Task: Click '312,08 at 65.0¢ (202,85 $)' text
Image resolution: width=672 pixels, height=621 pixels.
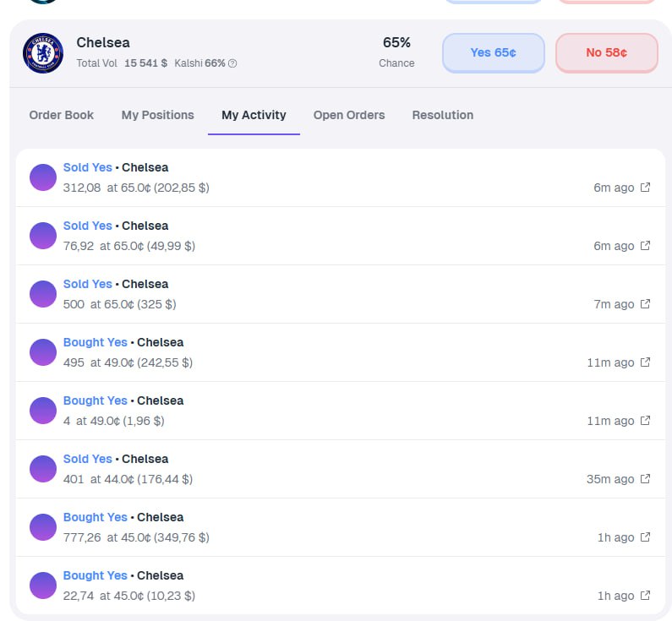Action: [136, 188]
